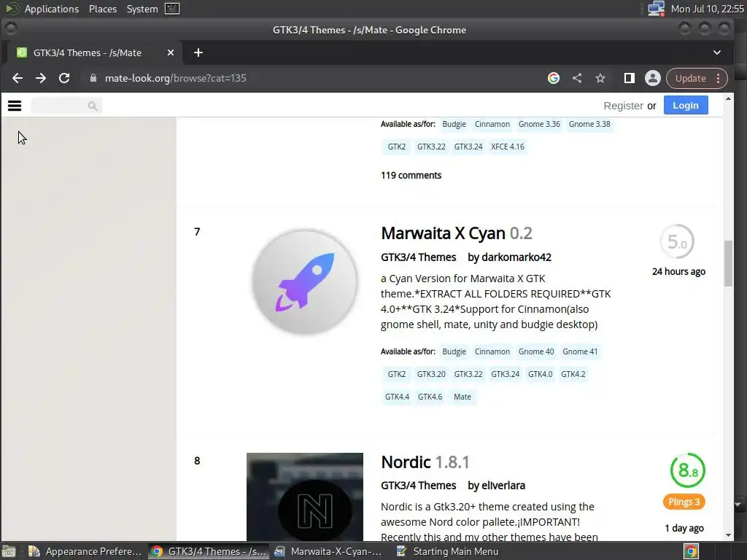Select the GTK4.6 tag
This screenshot has height=560, width=747.
pos(430,397)
